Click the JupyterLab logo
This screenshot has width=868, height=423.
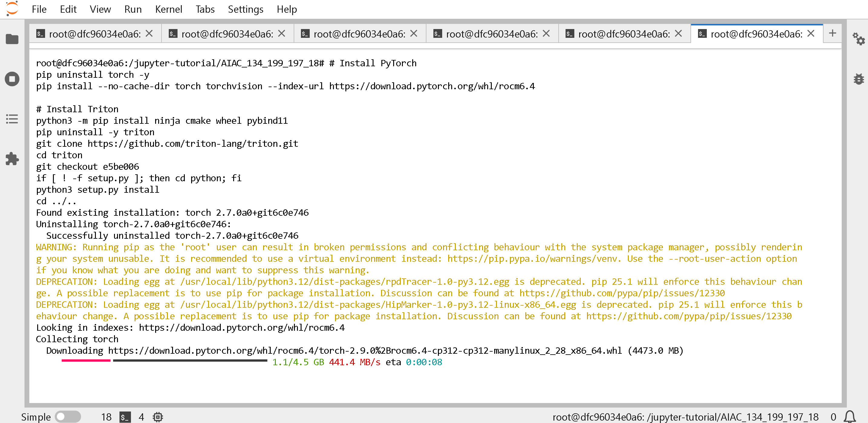pyautogui.click(x=12, y=9)
